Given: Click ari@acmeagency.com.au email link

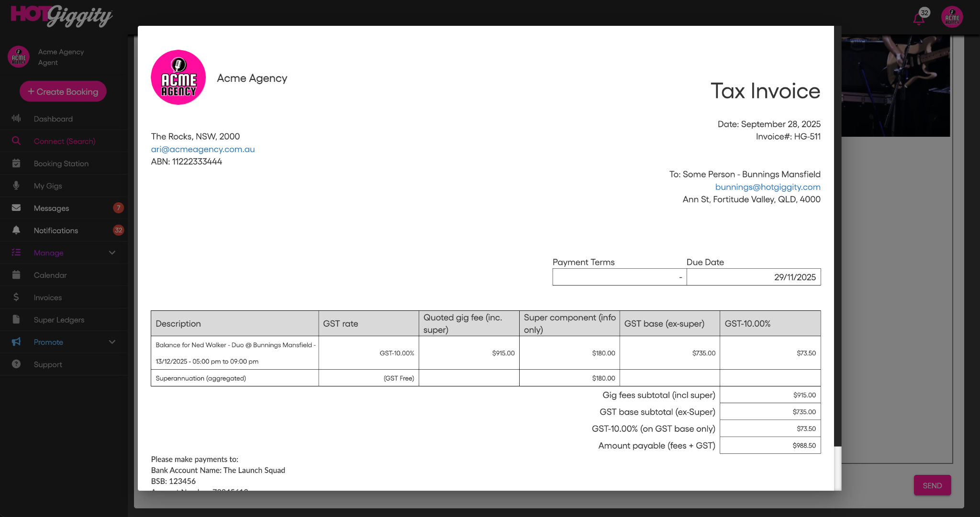Looking at the screenshot, I should pyautogui.click(x=203, y=149).
